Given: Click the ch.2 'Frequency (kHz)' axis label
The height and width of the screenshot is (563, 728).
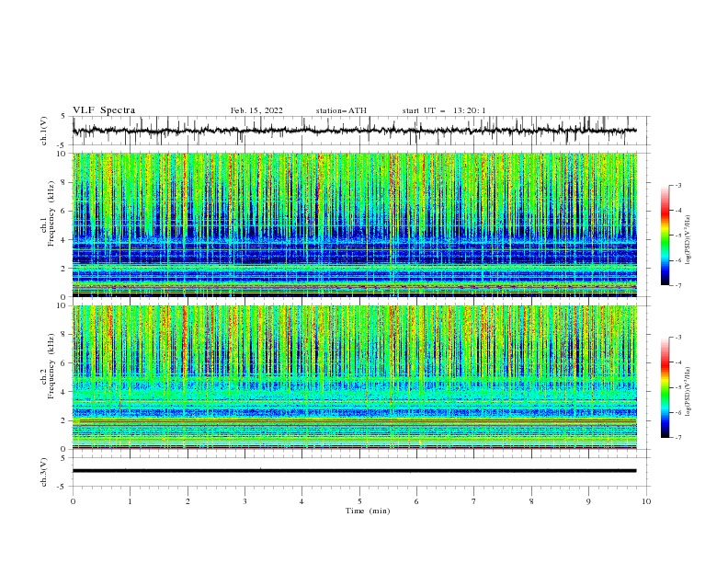Looking at the screenshot, I should coord(51,366).
